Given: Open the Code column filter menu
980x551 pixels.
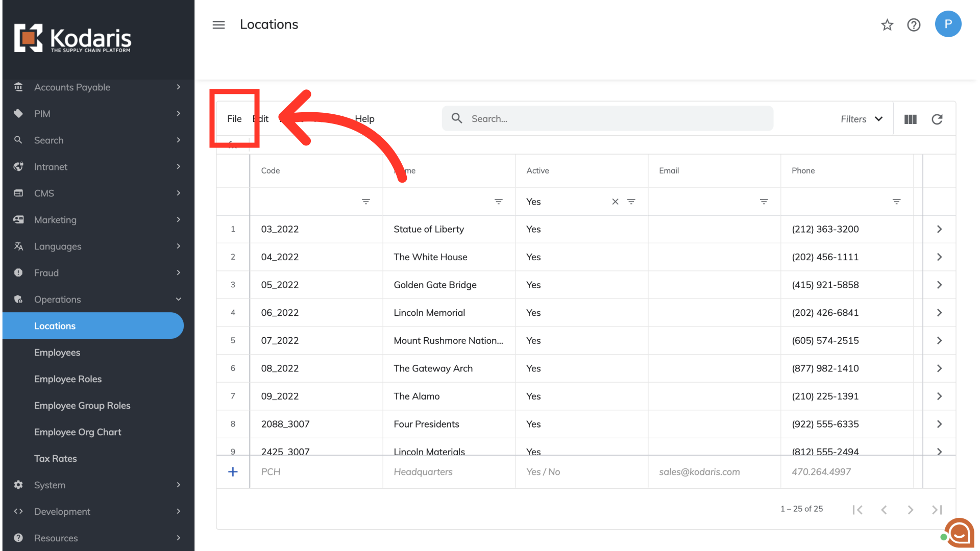Looking at the screenshot, I should [x=366, y=202].
